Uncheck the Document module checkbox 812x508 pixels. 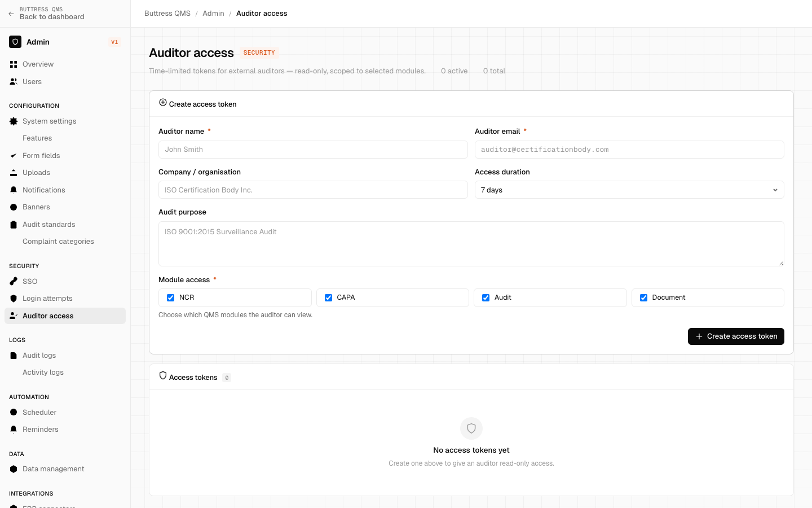[x=643, y=297]
